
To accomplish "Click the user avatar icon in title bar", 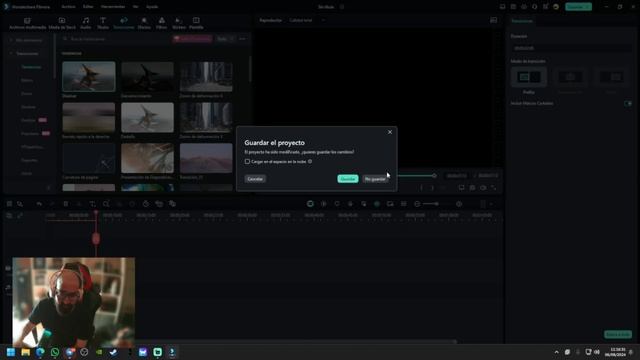I will pos(556,7).
